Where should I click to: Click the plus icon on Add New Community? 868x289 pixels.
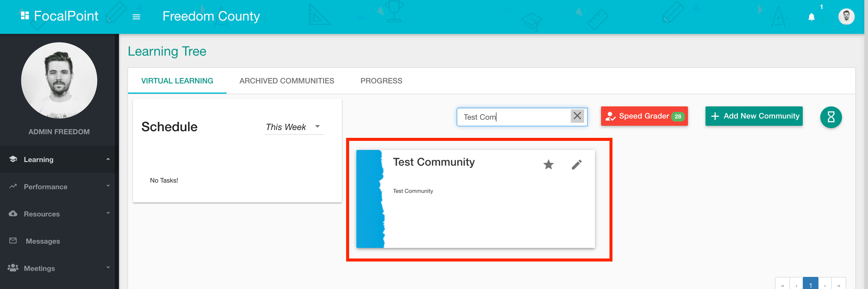[x=715, y=116]
